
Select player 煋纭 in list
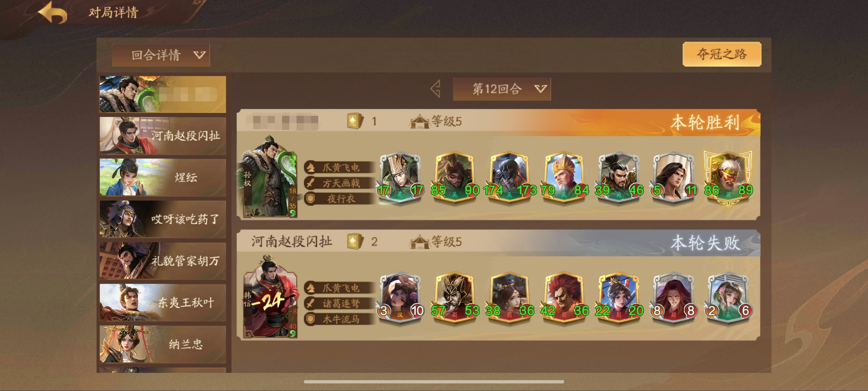pyautogui.click(x=163, y=177)
